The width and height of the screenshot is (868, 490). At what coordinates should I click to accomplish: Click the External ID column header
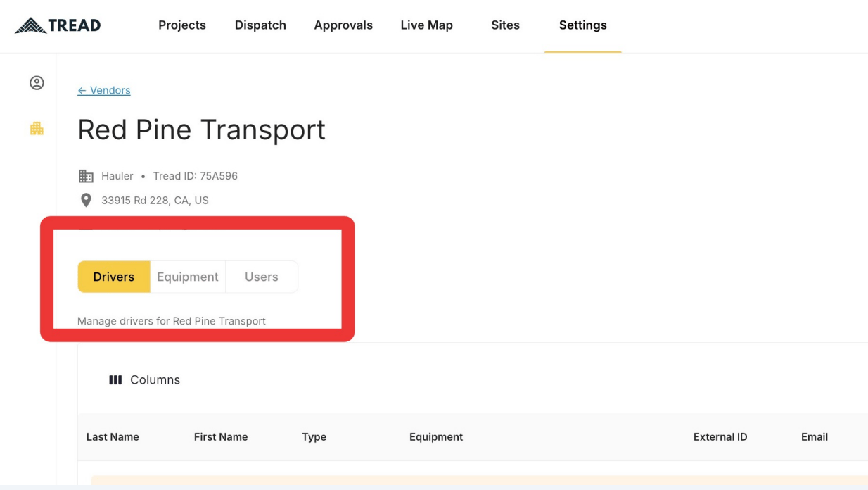(x=720, y=436)
